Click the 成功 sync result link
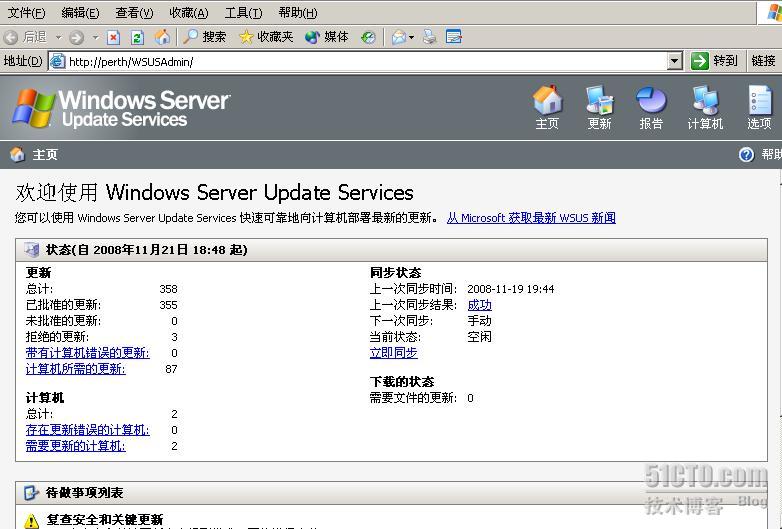 click(480, 305)
